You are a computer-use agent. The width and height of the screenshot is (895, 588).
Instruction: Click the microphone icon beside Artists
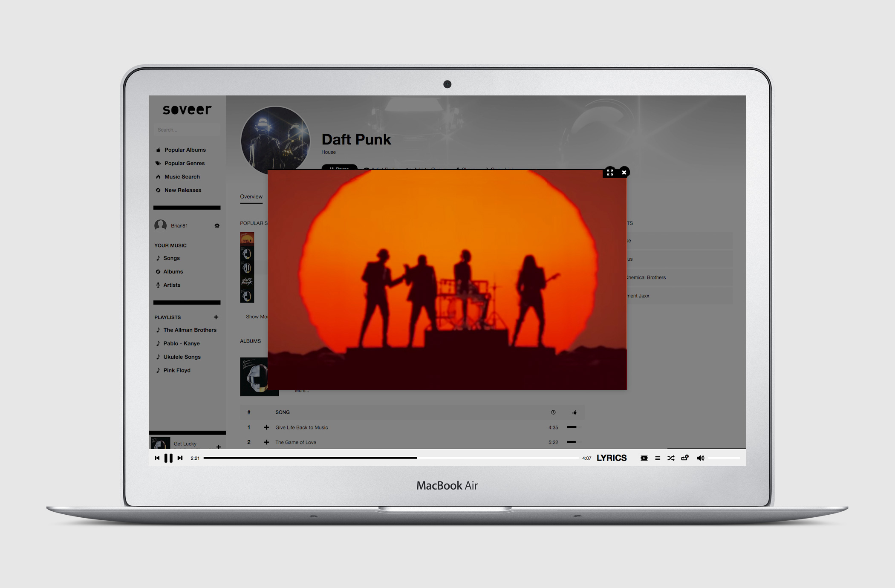(x=158, y=285)
